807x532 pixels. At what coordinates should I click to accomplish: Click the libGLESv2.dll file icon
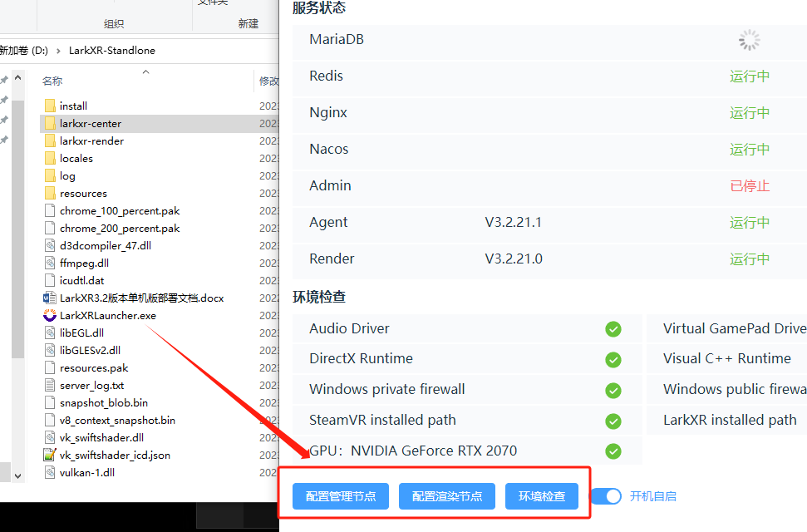pyautogui.click(x=50, y=350)
